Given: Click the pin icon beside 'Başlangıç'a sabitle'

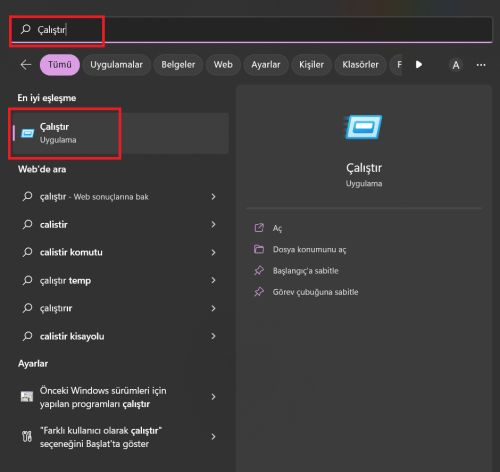Looking at the screenshot, I should click(259, 270).
